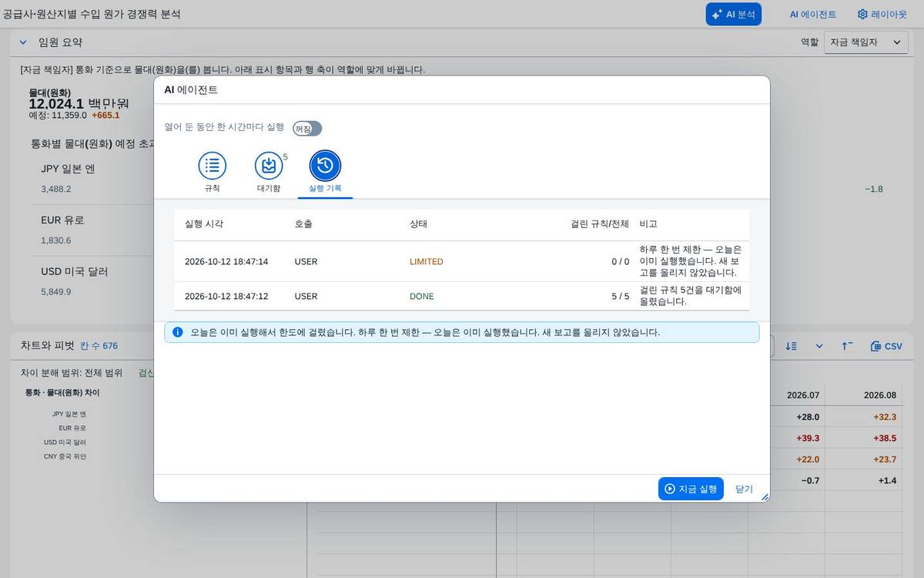Toggle the hourly run switch (꺼짐)
The height and width of the screenshot is (578, 924).
[x=306, y=129]
